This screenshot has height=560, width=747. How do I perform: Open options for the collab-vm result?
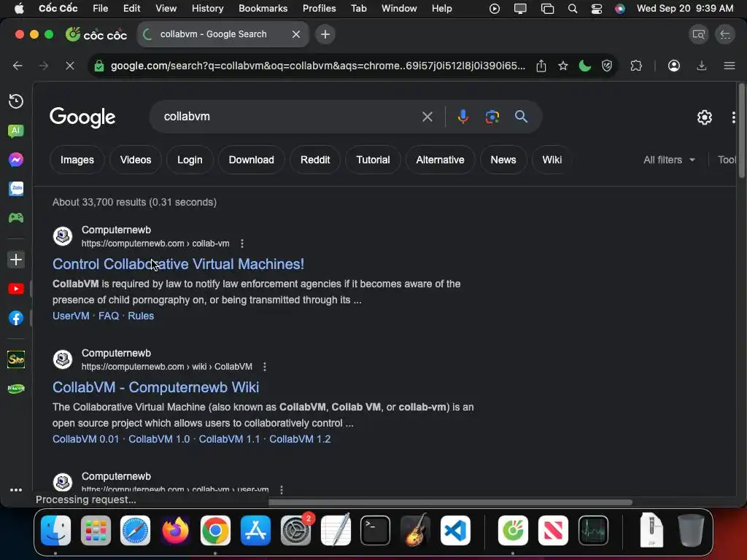pos(242,244)
